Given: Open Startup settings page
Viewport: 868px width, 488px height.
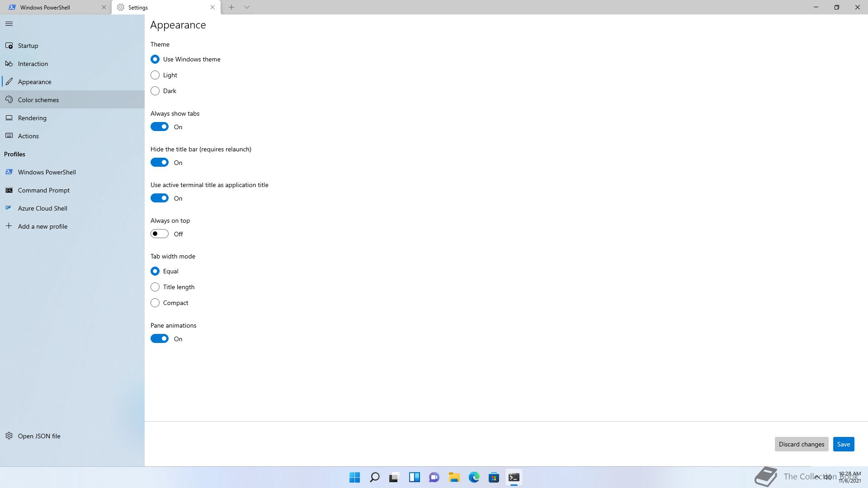Looking at the screenshot, I should [x=28, y=46].
